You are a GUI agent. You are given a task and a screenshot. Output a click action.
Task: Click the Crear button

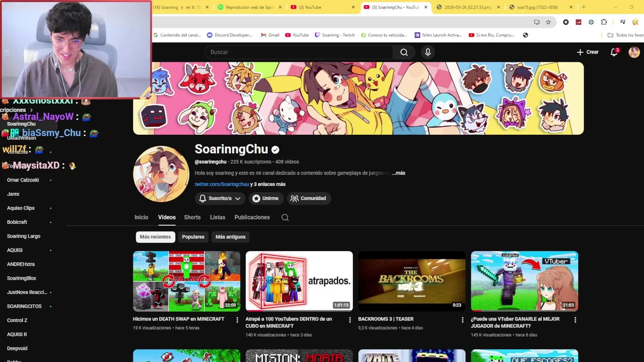pos(588,52)
